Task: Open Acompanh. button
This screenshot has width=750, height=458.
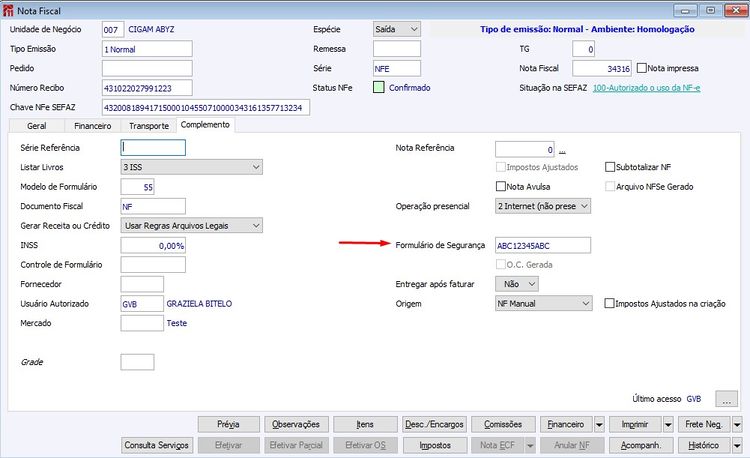Action: (641, 445)
